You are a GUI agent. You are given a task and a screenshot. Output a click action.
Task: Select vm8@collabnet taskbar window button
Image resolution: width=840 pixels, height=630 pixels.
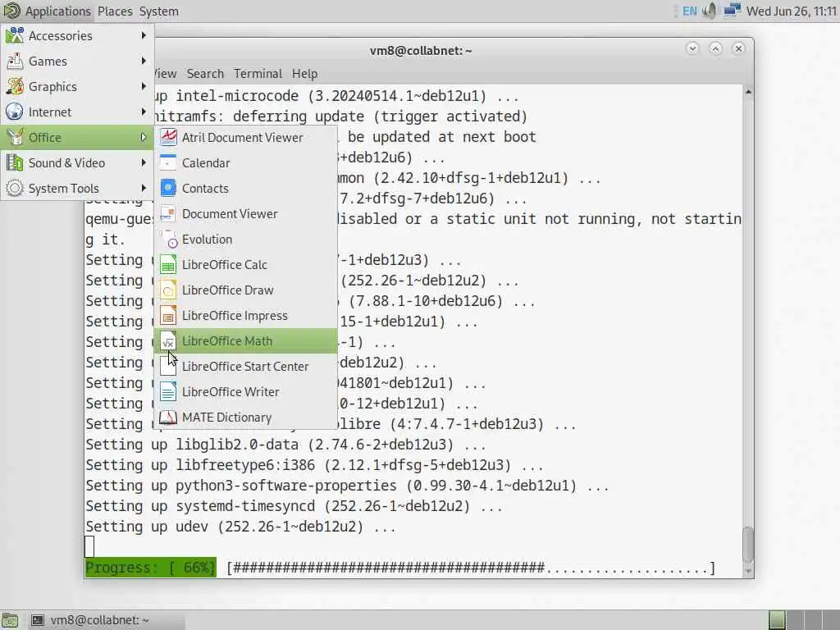click(106, 620)
